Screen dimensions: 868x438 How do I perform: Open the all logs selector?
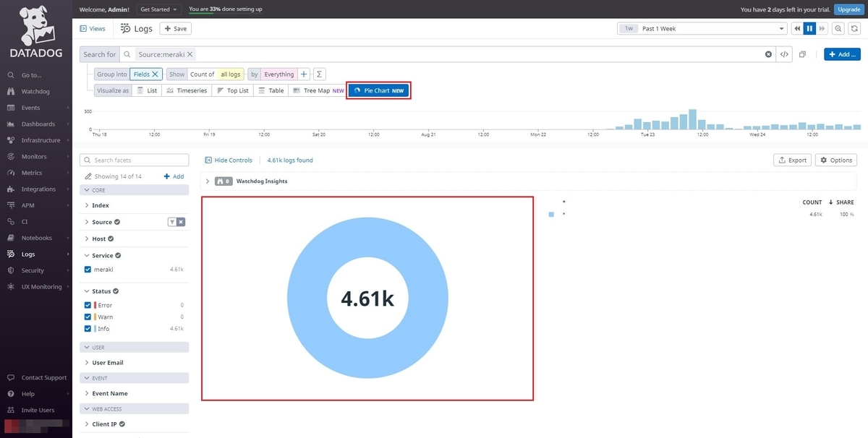pyautogui.click(x=231, y=74)
